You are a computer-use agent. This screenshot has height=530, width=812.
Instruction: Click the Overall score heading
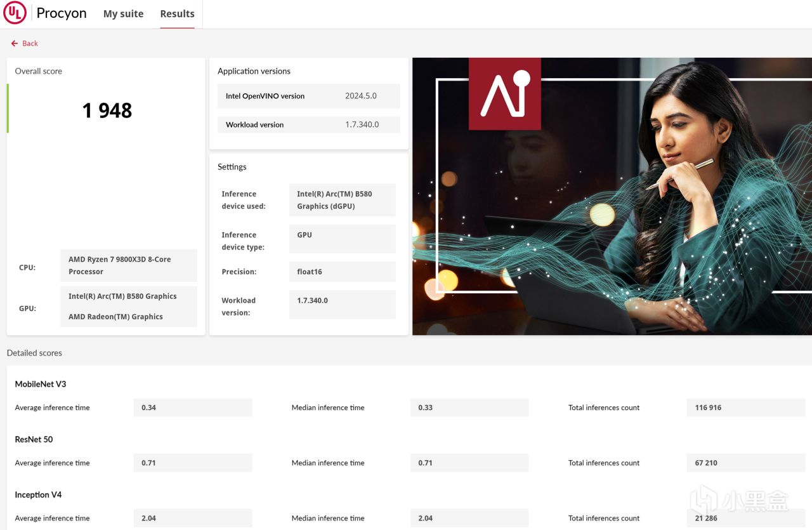(x=39, y=71)
